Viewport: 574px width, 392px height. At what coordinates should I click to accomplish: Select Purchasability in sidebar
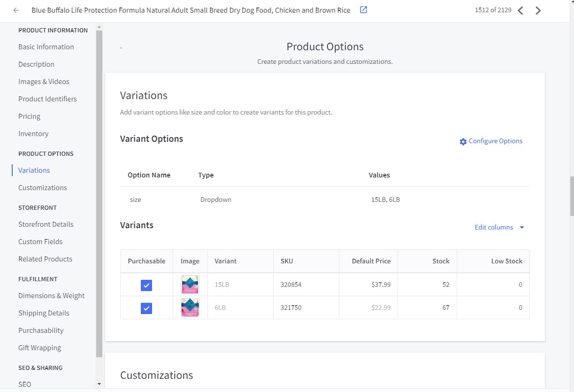pyautogui.click(x=41, y=331)
